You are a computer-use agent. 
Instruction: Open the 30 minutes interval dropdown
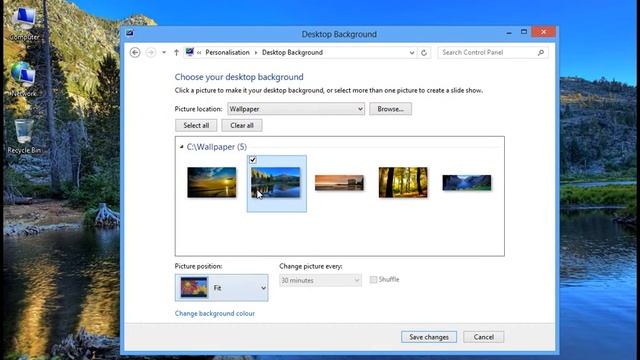[x=320, y=280]
